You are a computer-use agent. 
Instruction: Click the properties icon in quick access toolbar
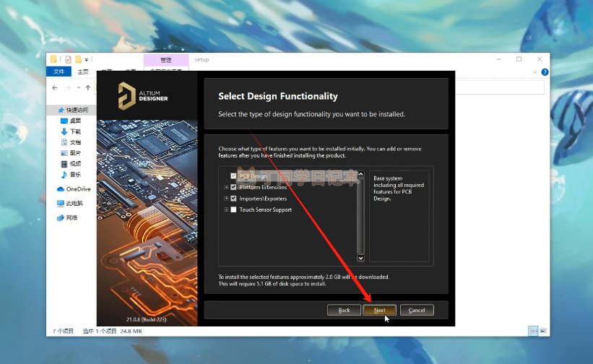[68, 59]
